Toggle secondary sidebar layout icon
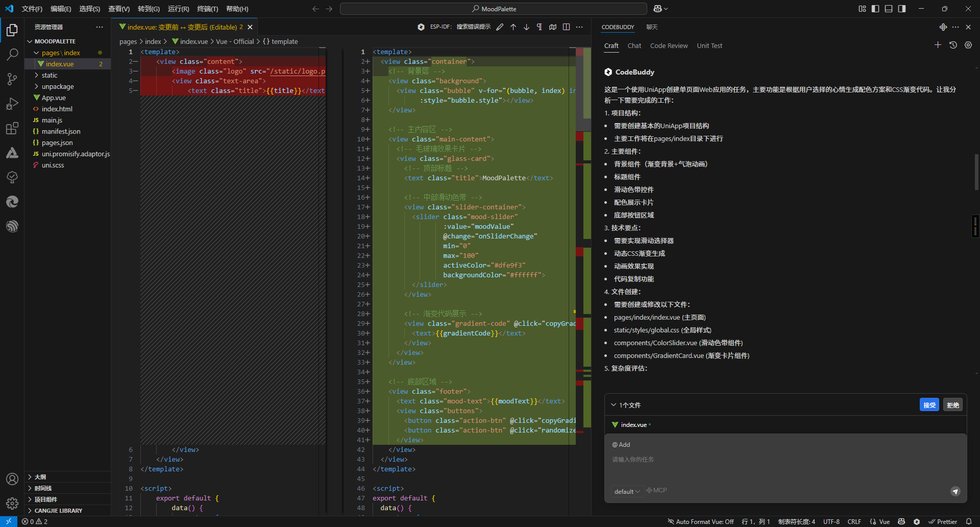The height and width of the screenshot is (527, 980). click(902, 9)
